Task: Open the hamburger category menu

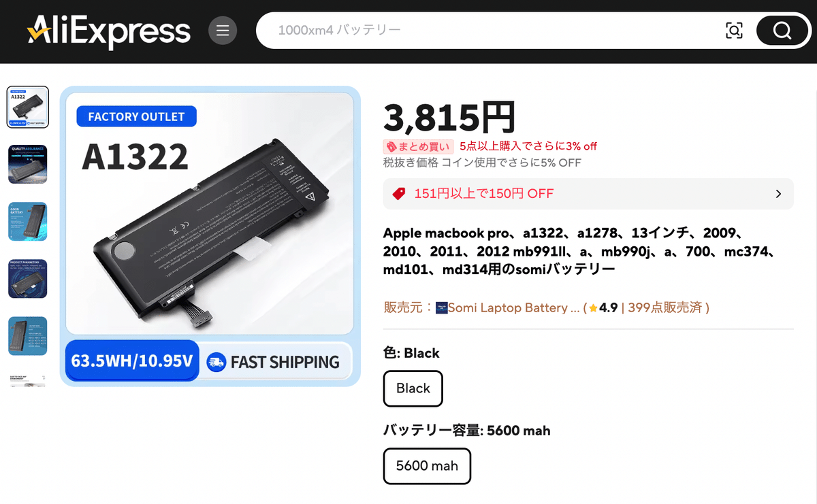Action: click(222, 31)
